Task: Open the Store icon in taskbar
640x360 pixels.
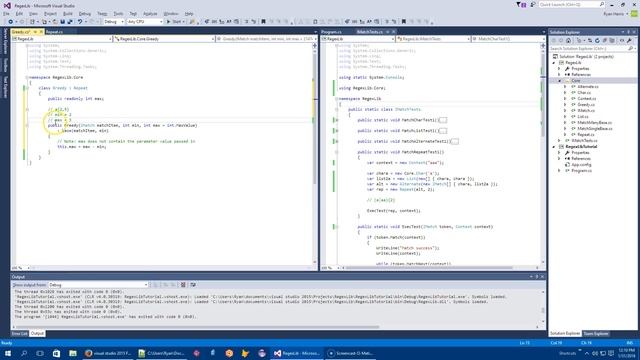Action: [56, 353]
